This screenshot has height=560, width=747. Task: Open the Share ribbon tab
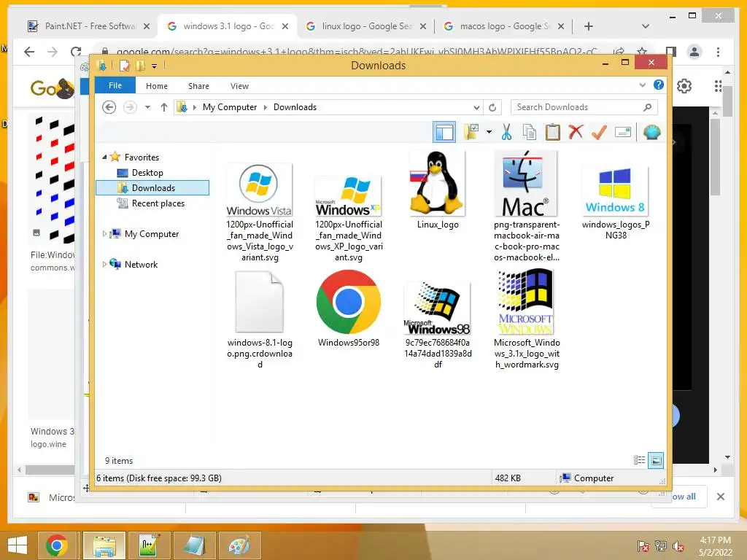click(x=198, y=86)
